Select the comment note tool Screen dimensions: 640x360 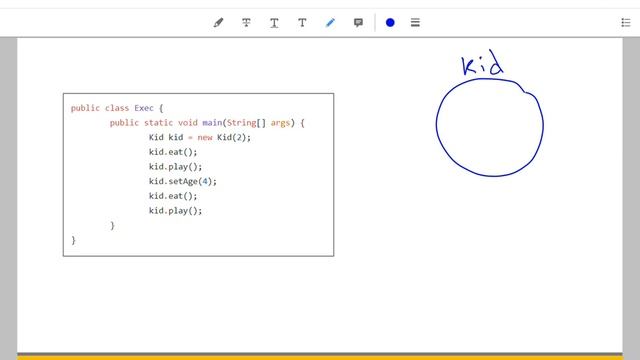pos(358,22)
